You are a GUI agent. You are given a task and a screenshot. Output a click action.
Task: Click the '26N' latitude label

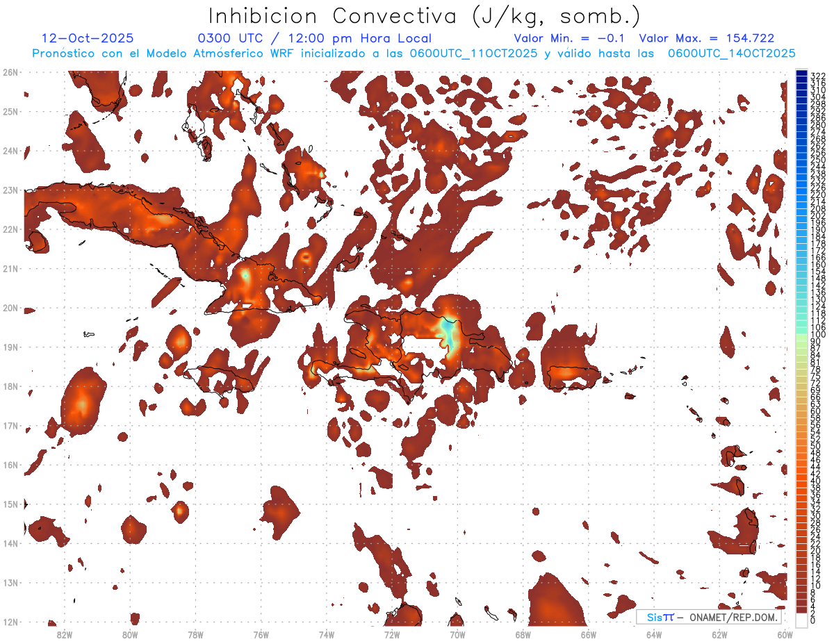[10, 72]
